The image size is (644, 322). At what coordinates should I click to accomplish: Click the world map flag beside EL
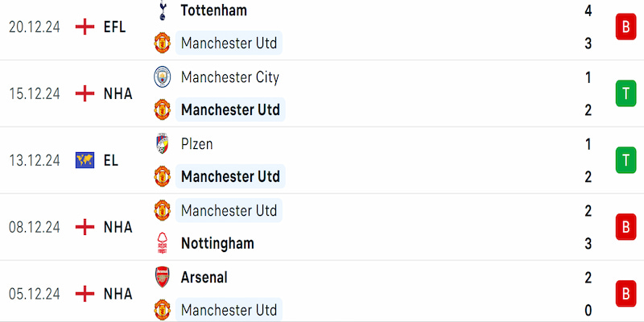click(x=85, y=160)
